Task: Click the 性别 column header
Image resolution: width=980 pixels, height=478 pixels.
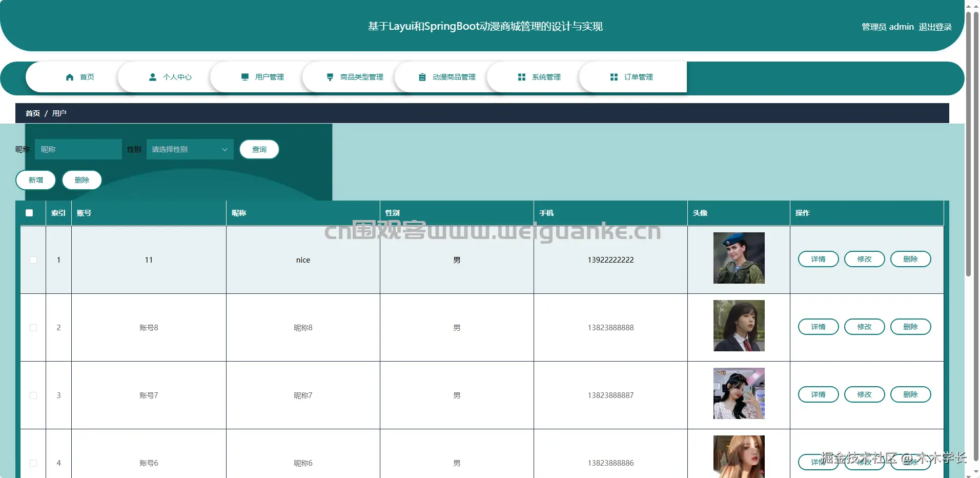Action: [x=457, y=213]
